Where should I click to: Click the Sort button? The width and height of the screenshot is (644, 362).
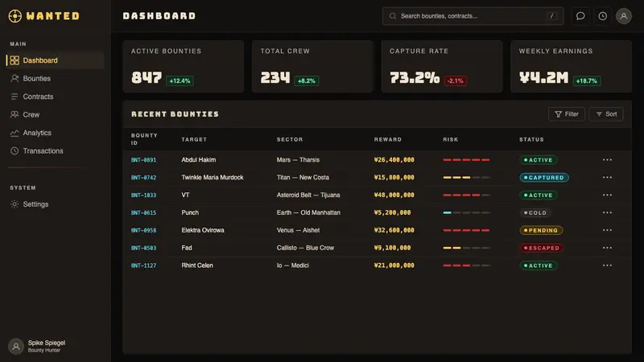pos(606,114)
